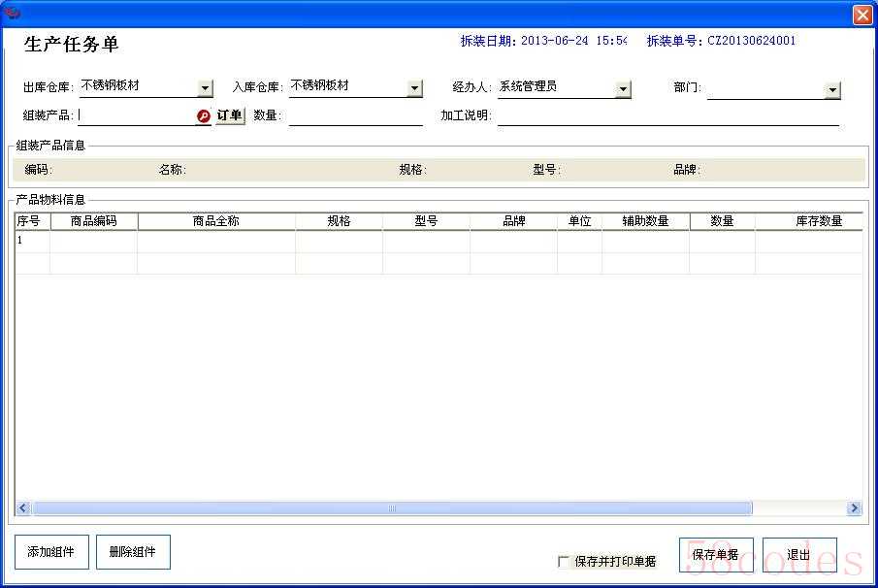
Task: Enable the 保存并打印单据 checkbox
Action: [x=564, y=561]
